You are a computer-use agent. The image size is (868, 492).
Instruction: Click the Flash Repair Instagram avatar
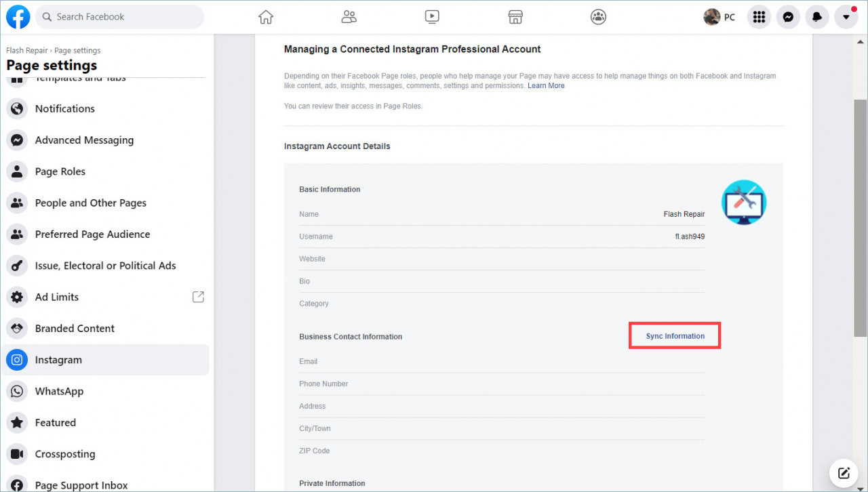tap(744, 203)
